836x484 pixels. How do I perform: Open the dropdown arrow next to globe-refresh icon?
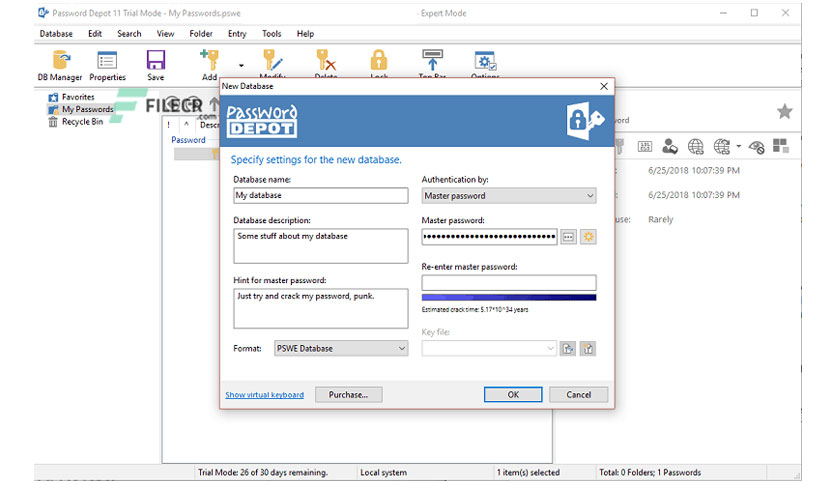pos(738,146)
